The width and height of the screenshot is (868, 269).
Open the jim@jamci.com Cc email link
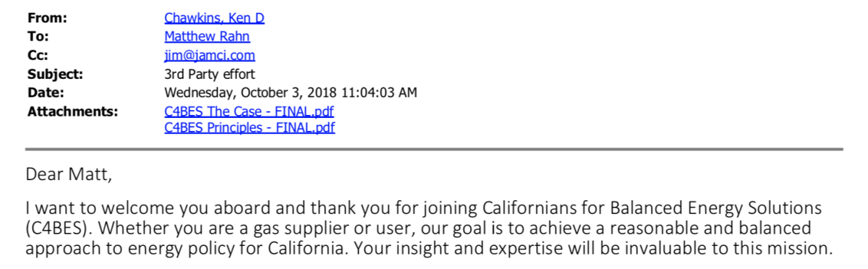(x=210, y=55)
